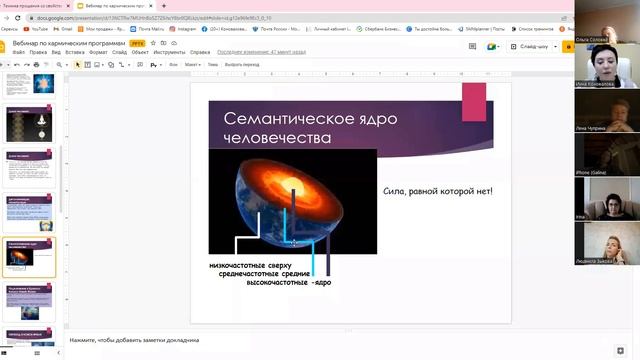The height and width of the screenshot is (360, 640).
Task: Close the Вебинар browser tab
Action: pyautogui.click(x=151, y=6)
